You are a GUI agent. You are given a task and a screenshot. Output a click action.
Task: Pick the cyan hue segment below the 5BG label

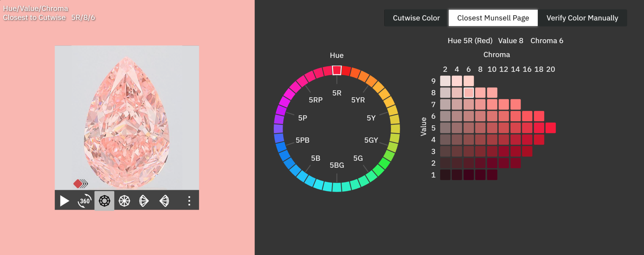click(x=337, y=187)
